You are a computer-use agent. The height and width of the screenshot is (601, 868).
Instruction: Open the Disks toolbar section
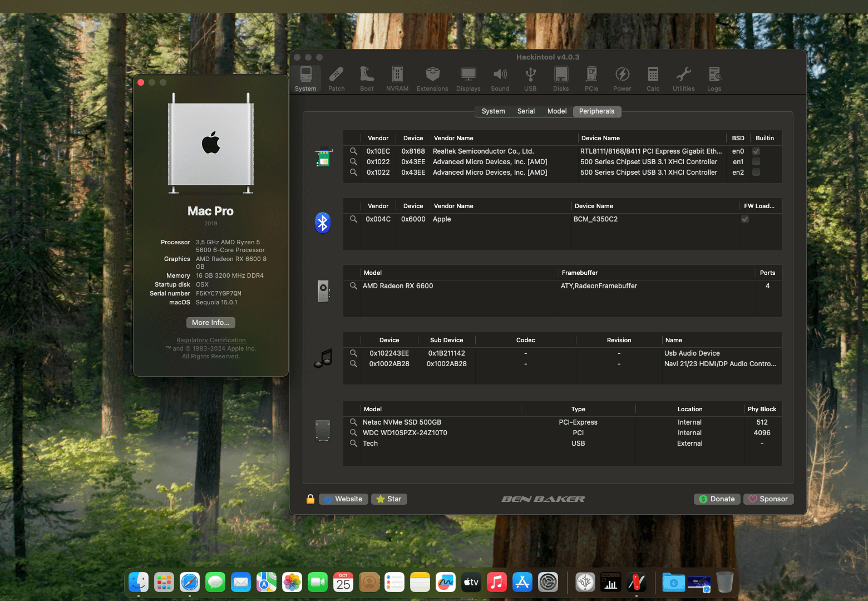point(561,79)
